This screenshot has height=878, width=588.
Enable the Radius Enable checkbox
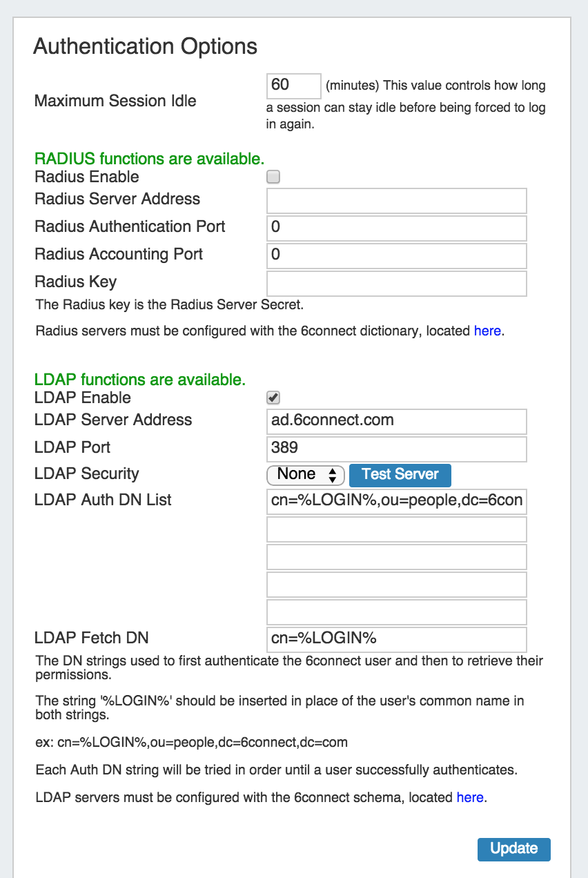tap(273, 177)
